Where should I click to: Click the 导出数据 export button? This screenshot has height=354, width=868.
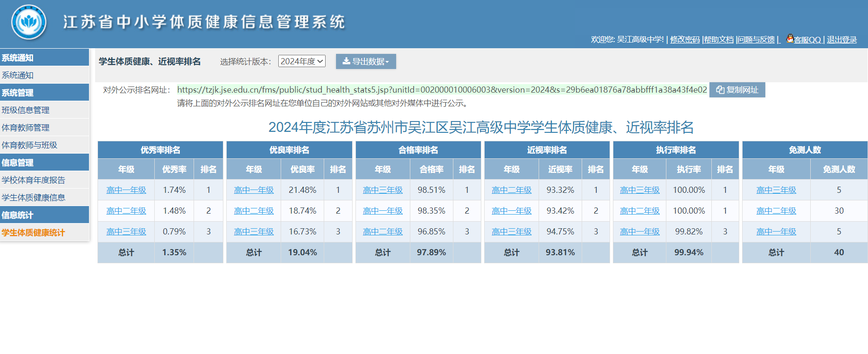point(366,61)
